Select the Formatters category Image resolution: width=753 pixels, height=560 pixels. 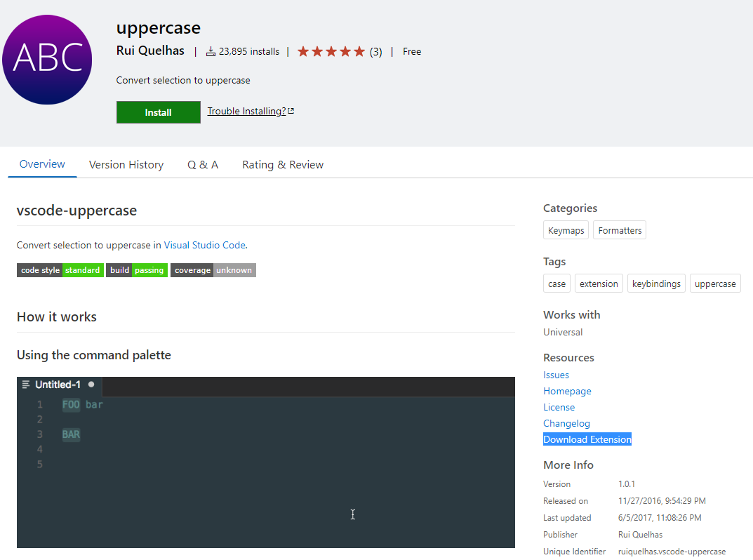click(x=620, y=230)
